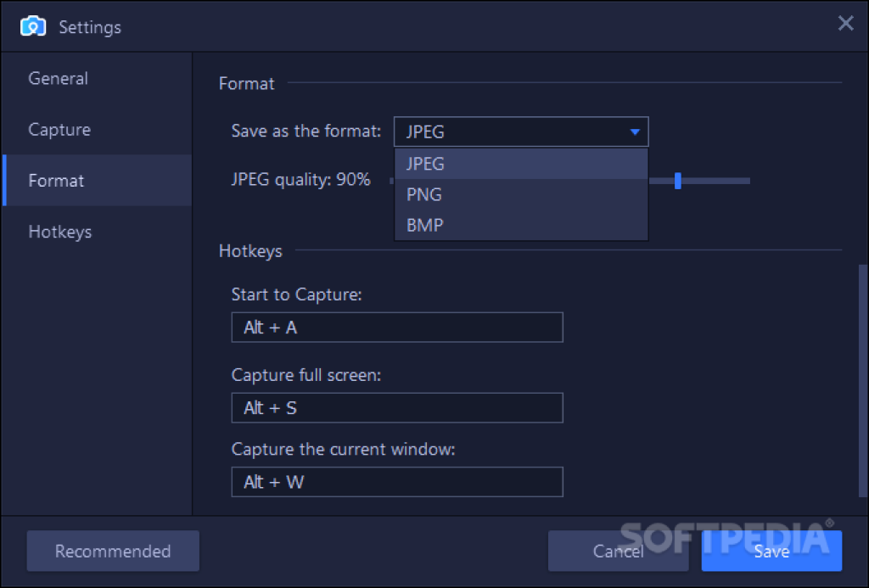This screenshot has width=869, height=588.
Task: Close the Settings window
Action: pyautogui.click(x=845, y=23)
